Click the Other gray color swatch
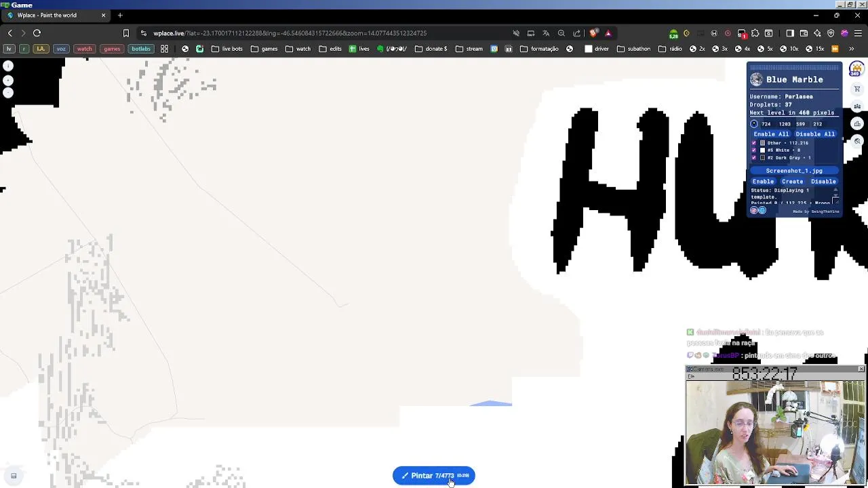The height and width of the screenshot is (488, 868). tap(762, 143)
